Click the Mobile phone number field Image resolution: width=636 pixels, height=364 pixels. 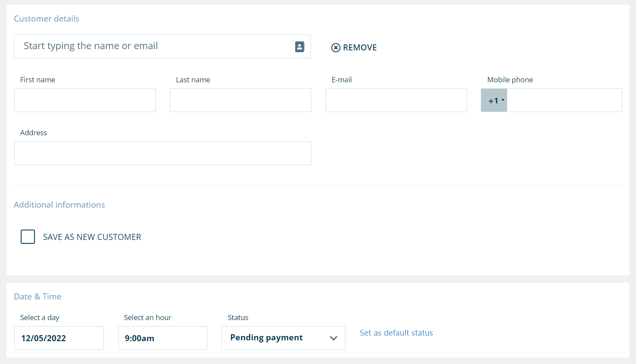pyautogui.click(x=564, y=100)
